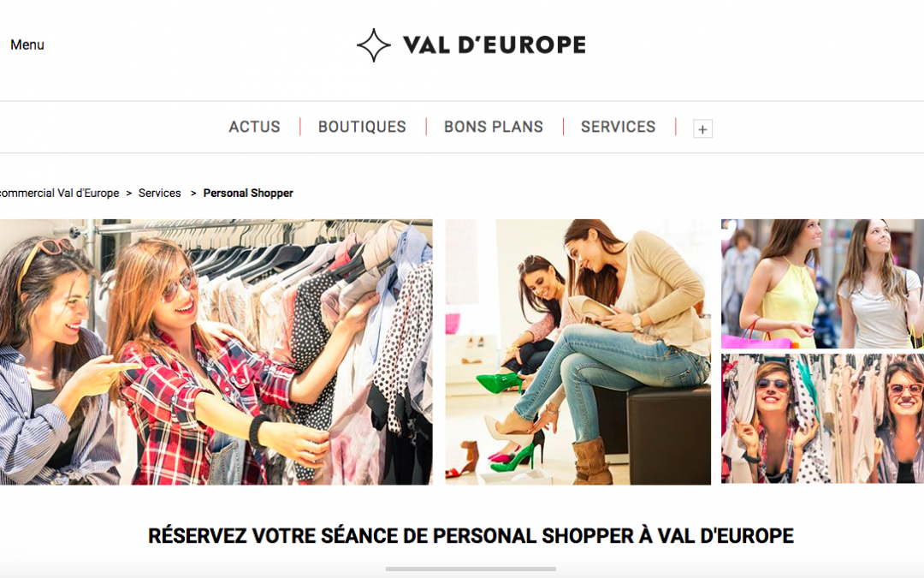Click the Val d'Europe star logo icon
Viewport: 924px width, 578px height.
pos(374,45)
